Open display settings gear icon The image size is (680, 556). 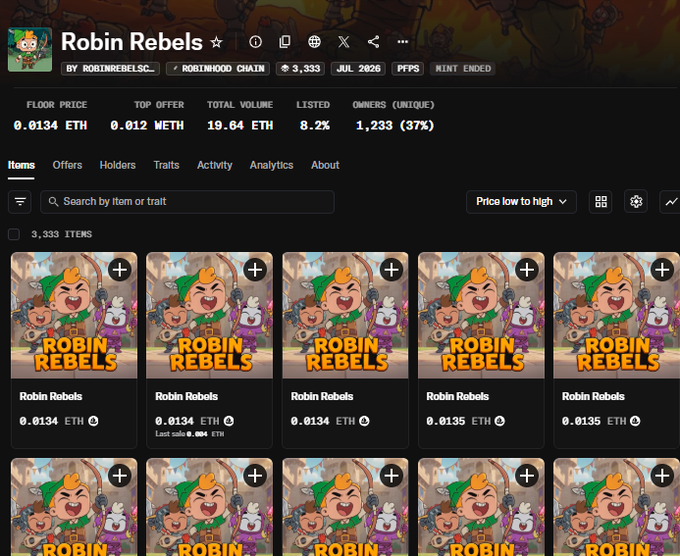[636, 202]
